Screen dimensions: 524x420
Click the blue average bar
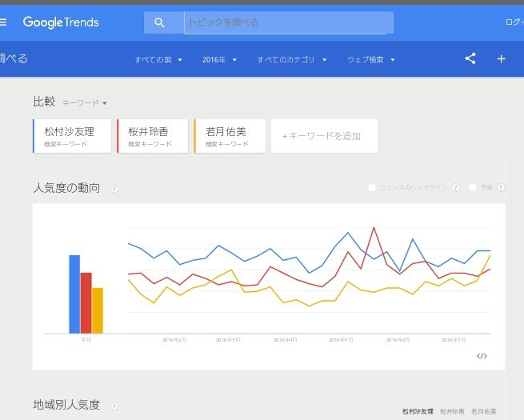[x=74, y=294]
